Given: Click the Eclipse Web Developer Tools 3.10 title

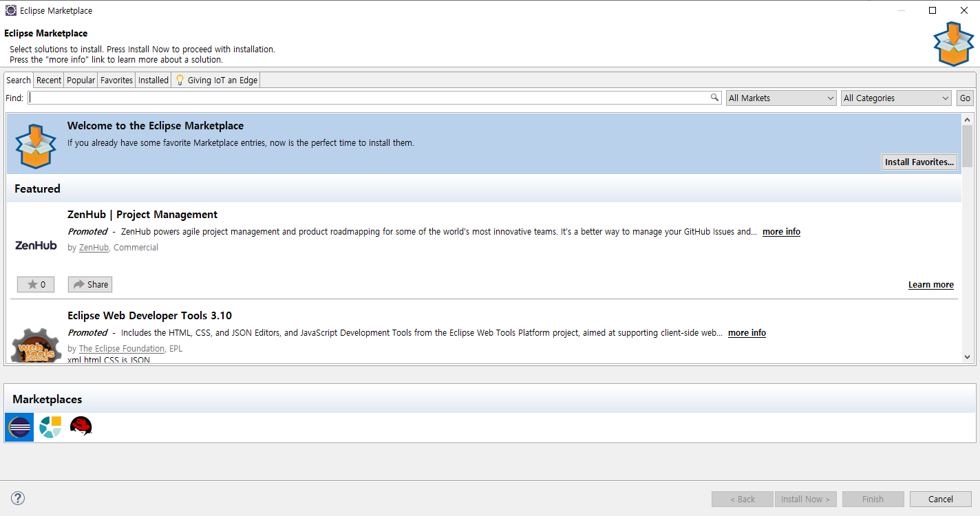Looking at the screenshot, I should point(149,316).
